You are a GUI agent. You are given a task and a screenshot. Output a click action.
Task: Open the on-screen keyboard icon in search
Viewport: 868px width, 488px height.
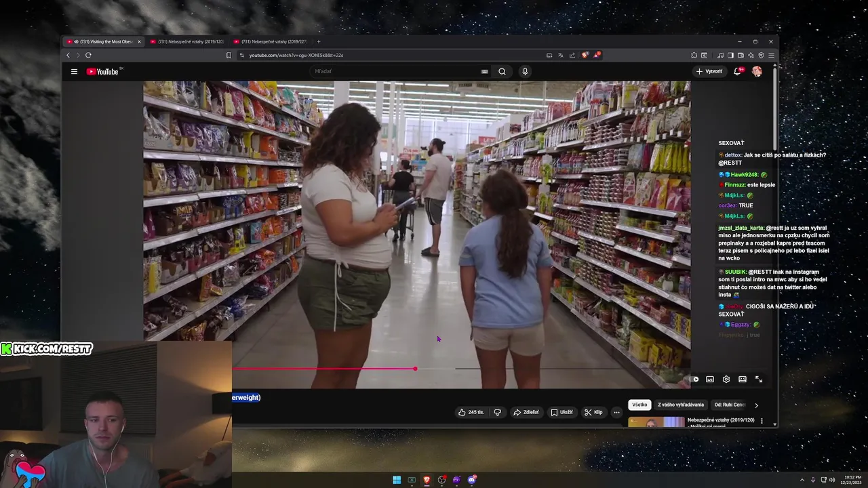coord(484,71)
